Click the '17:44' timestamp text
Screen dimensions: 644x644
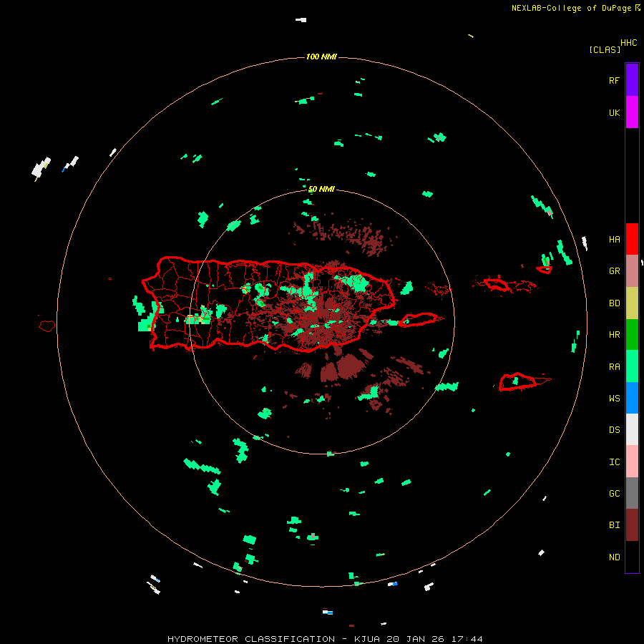(468, 639)
